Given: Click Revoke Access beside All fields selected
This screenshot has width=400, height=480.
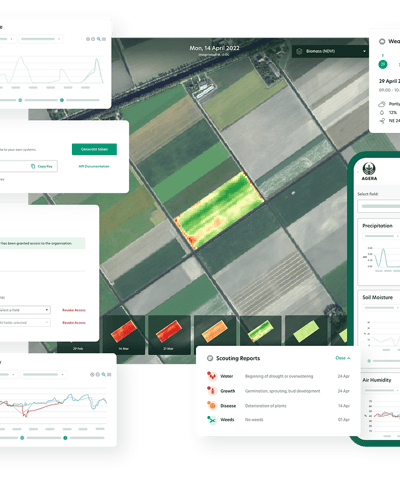Looking at the screenshot, I should pos(74,323).
